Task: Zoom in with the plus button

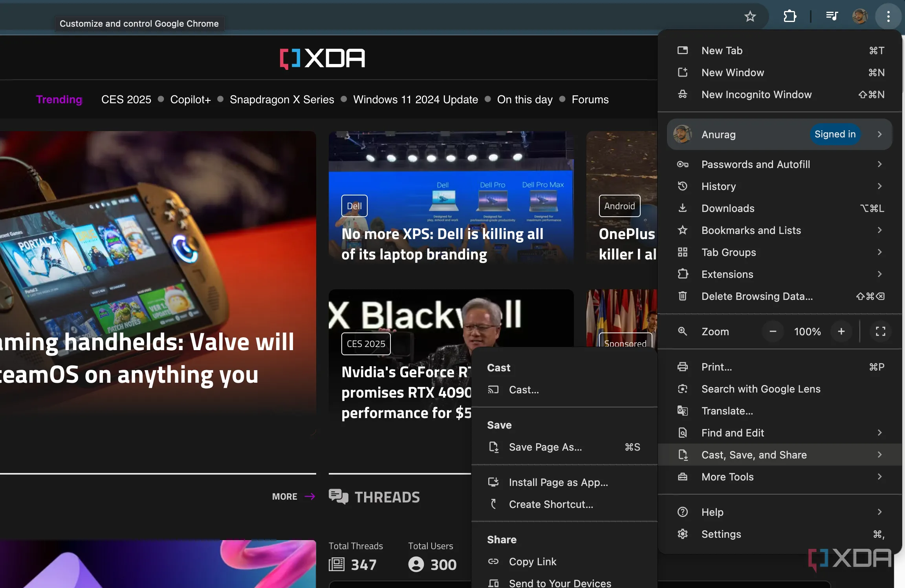Action: (841, 331)
